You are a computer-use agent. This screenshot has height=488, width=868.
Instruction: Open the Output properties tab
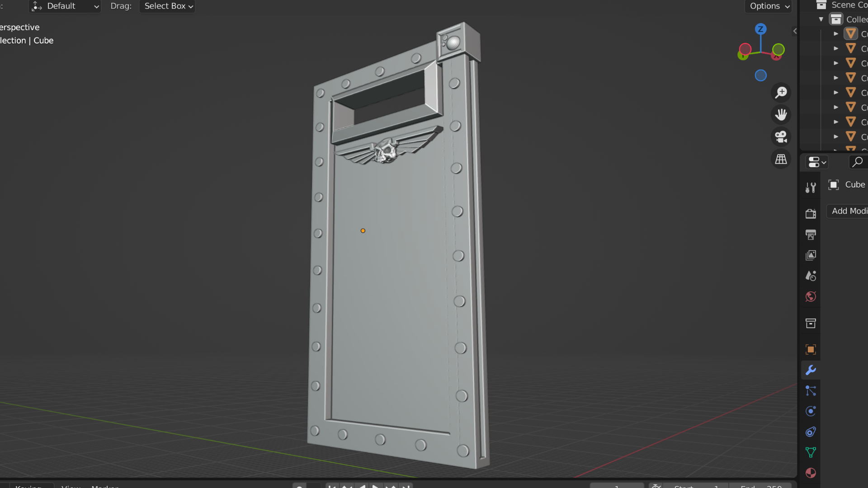click(x=811, y=235)
